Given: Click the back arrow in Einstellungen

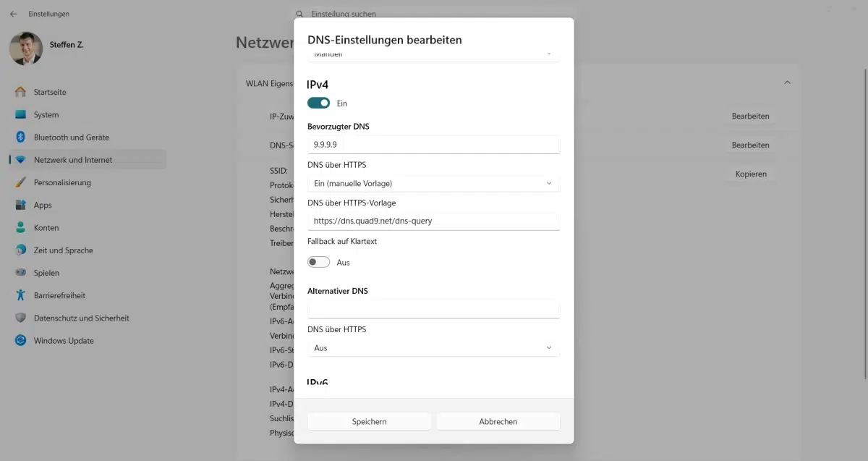Looking at the screenshot, I should [14, 14].
